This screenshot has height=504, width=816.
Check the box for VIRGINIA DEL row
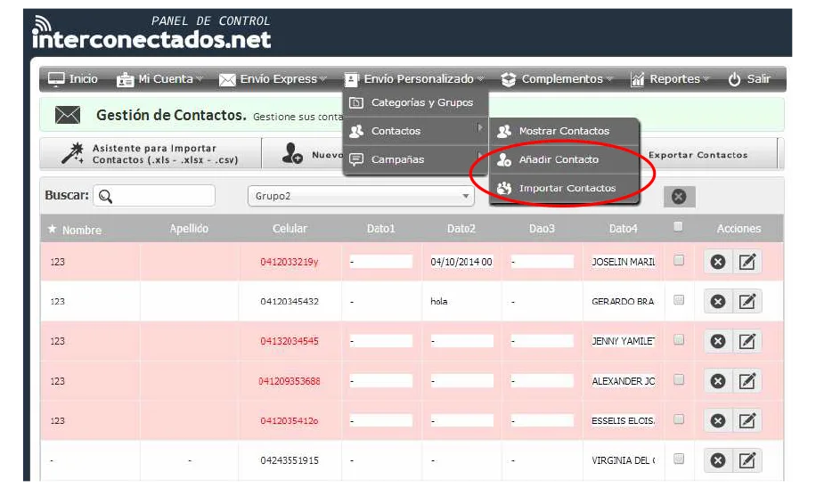click(x=679, y=459)
